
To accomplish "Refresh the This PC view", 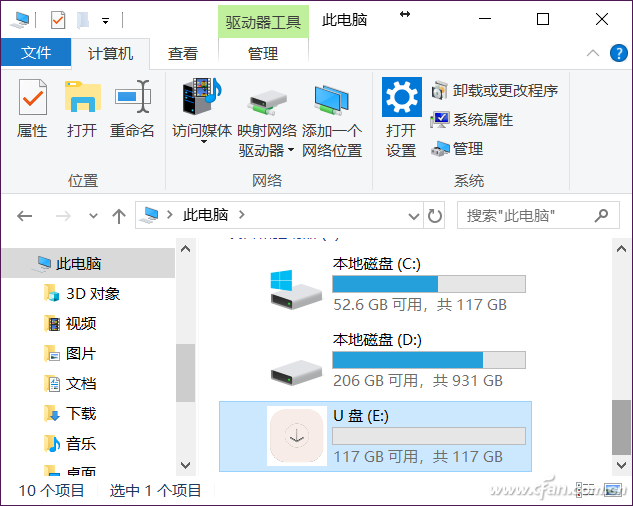I will point(434,216).
